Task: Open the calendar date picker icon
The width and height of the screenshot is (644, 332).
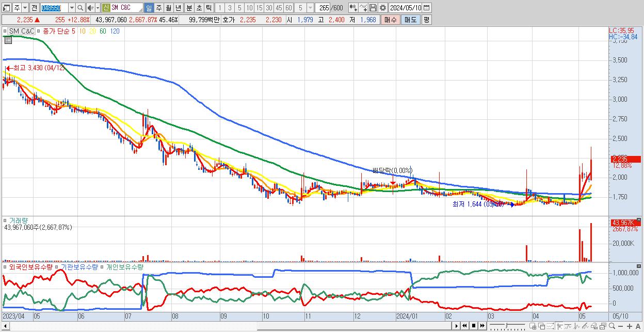Action: pos(427,8)
